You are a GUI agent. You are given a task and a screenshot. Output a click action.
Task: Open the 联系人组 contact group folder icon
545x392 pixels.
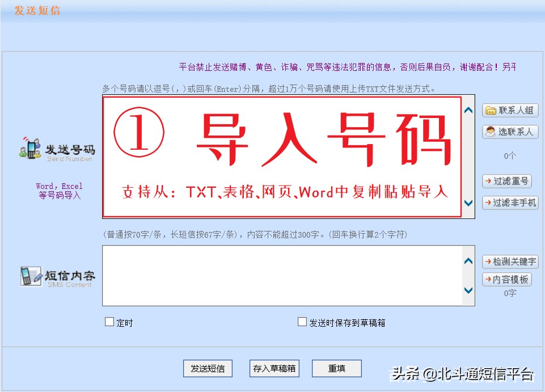pyautogui.click(x=491, y=111)
